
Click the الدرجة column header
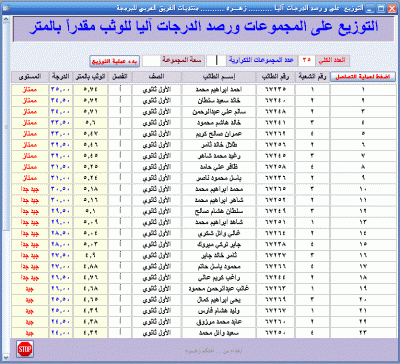(x=61, y=77)
